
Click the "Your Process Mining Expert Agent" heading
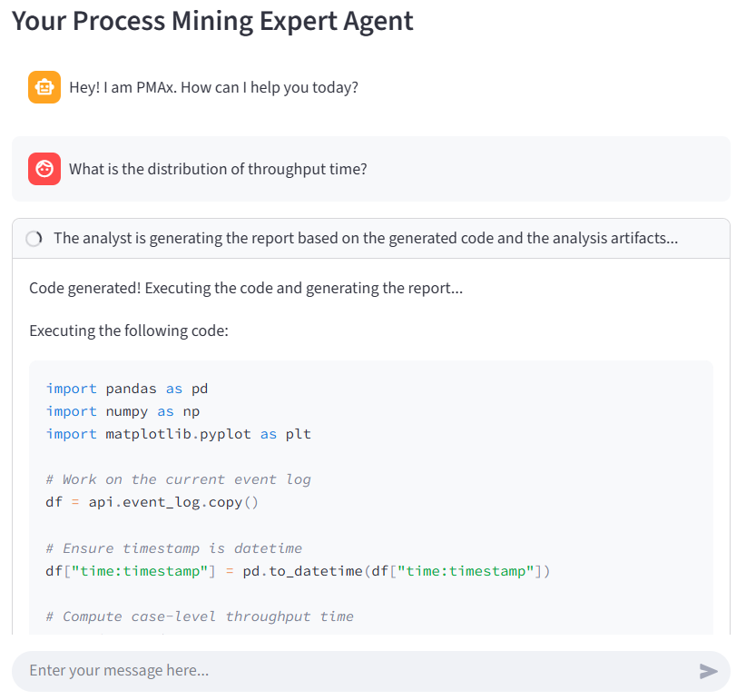212,21
